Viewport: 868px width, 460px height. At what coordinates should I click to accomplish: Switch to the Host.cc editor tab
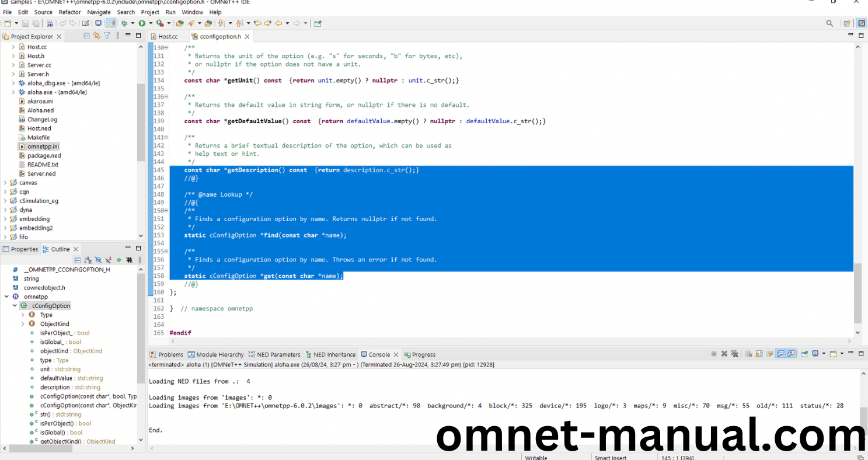click(168, 36)
